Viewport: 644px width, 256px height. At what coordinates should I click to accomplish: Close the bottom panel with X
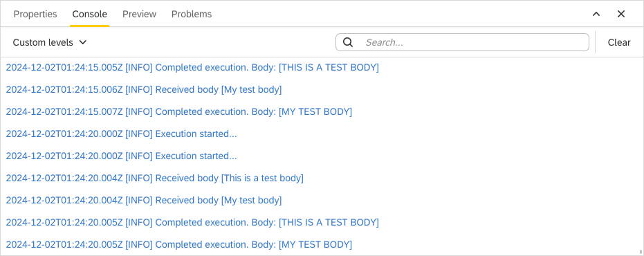click(621, 14)
